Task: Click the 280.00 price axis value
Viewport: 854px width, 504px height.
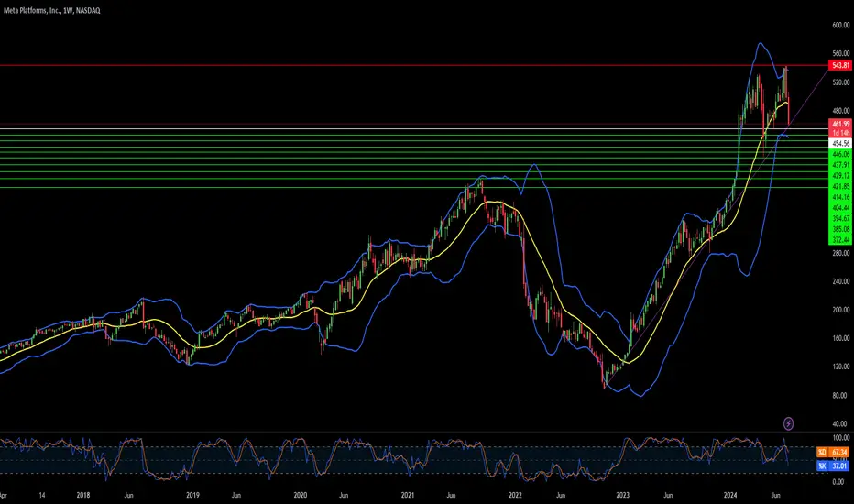Action: (841, 253)
